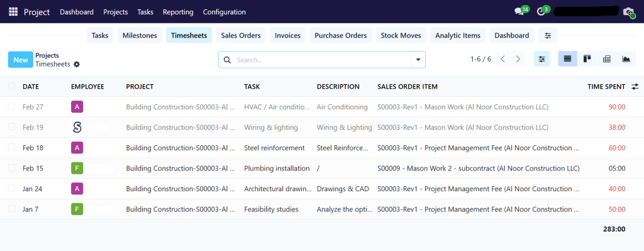Open the Feasibility studies task cell

(271, 209)
